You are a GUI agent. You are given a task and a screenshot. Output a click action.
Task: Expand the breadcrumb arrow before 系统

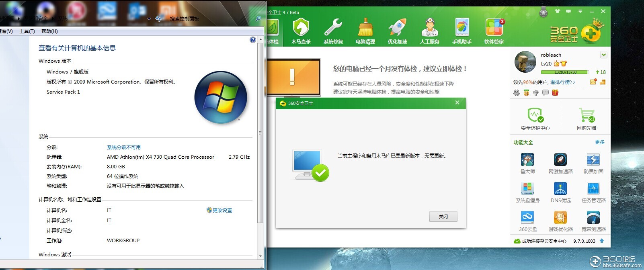coord(53,18)
